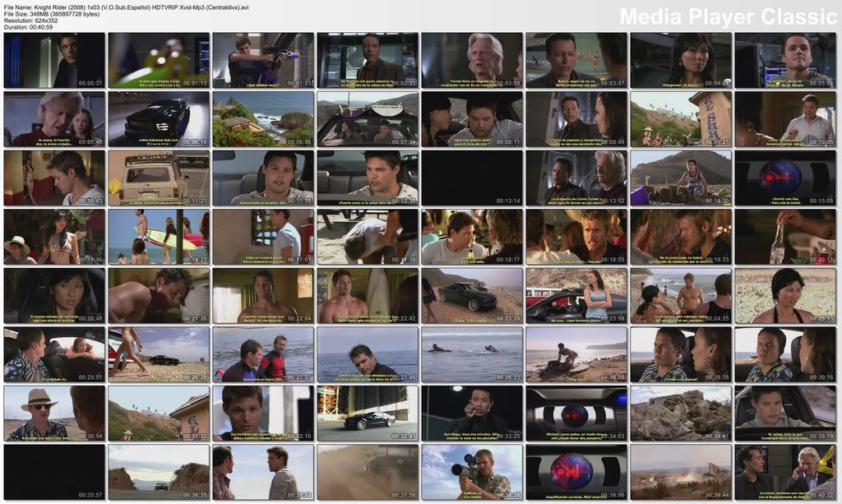Select the 'File Size: 348MB' text line
The height and width of the screenshot is (504, 842).
pos(52,14)
